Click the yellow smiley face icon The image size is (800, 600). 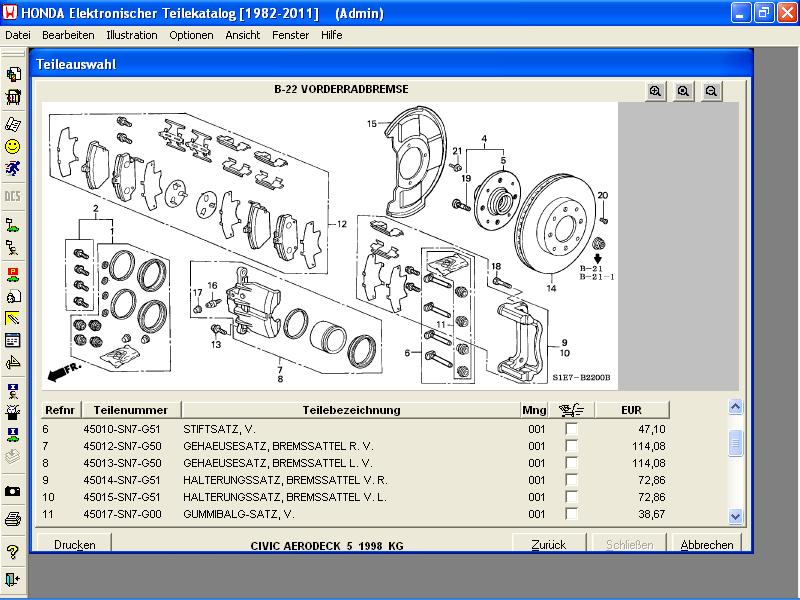pos(13,146)
